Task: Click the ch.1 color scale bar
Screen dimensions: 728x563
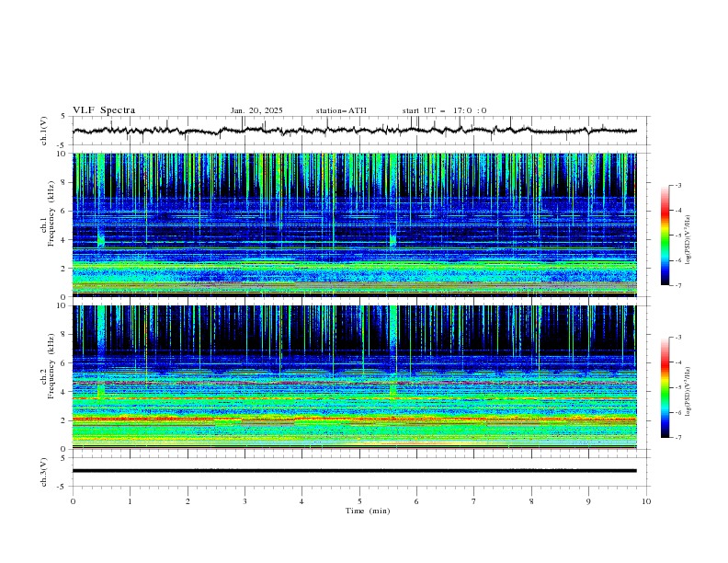Action: pyautogui.click(x=665, y=236)
